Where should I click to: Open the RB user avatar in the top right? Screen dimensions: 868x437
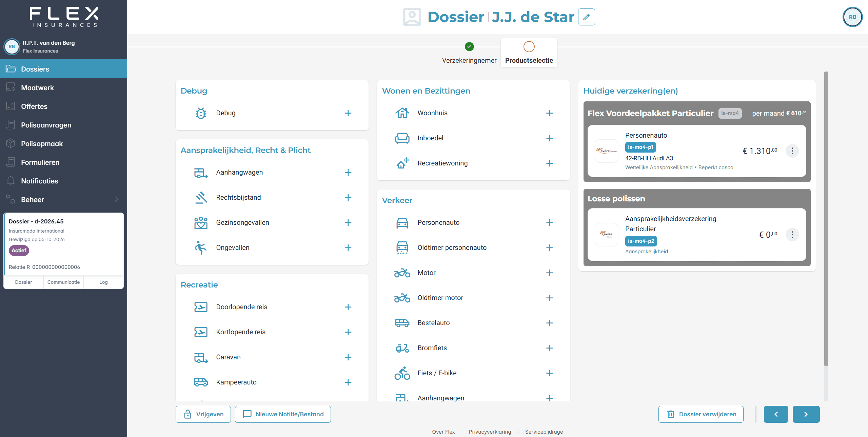pyautogui.click(x=852, y=17)
